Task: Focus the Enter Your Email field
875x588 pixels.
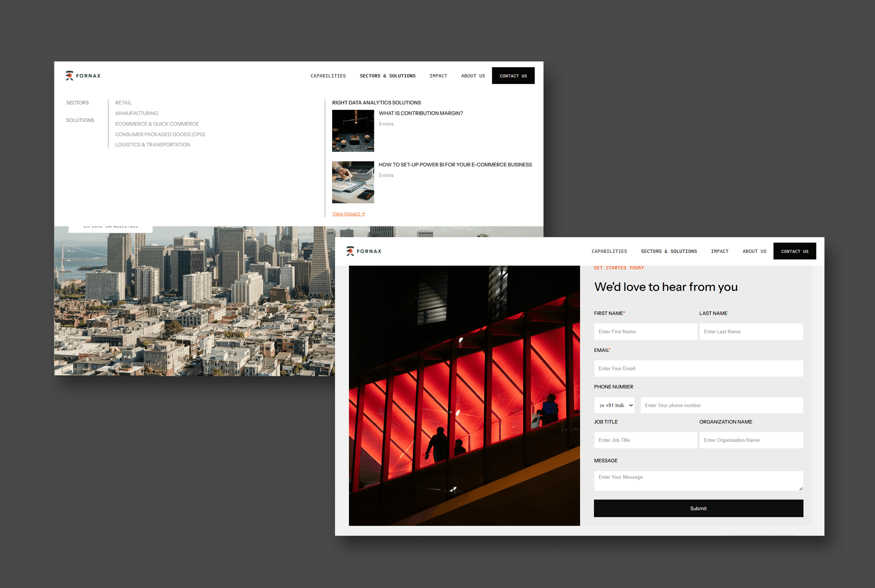Action: [x=698, y=369]
